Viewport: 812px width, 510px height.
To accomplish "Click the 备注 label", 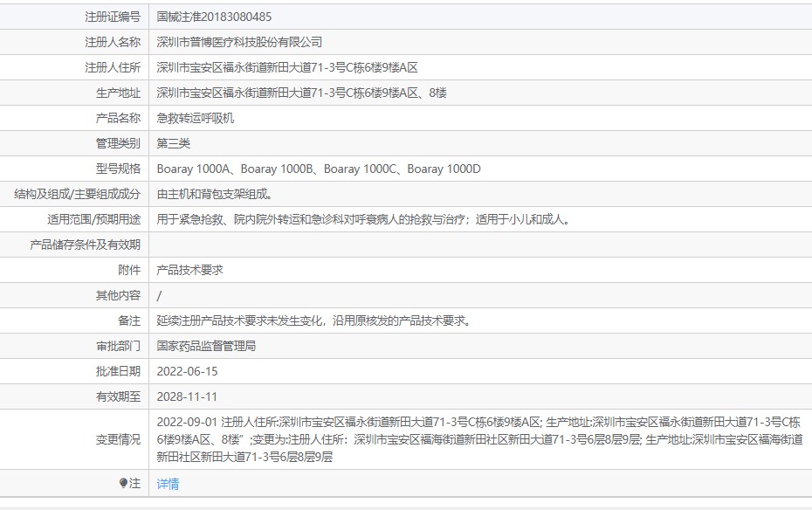I will [x=129, y=321].
